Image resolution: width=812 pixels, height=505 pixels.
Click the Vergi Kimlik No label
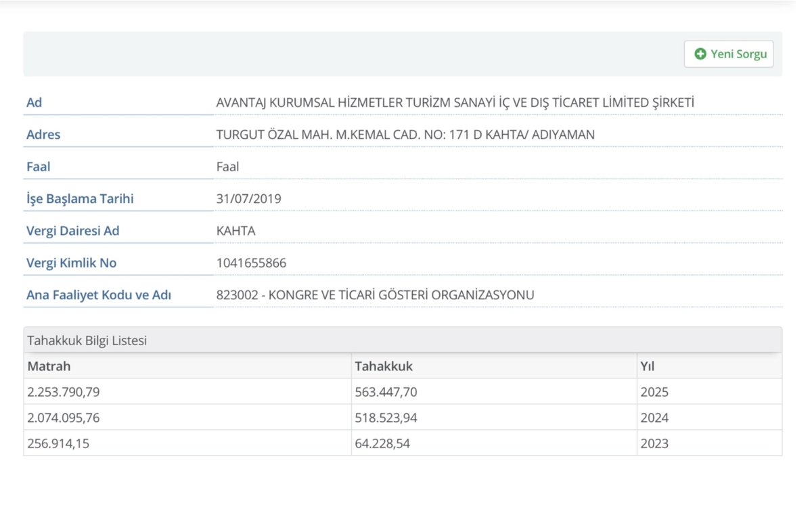click(72, 263)
